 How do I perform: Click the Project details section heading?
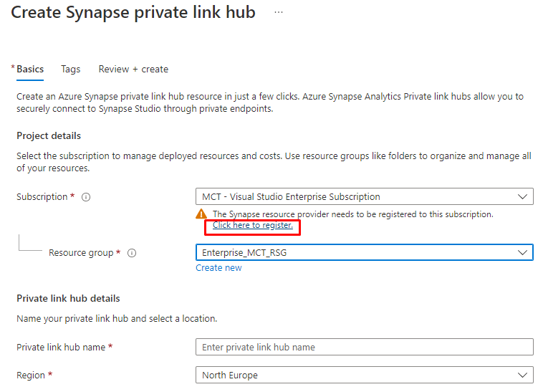pyautogui.click(x=49, y=136)
